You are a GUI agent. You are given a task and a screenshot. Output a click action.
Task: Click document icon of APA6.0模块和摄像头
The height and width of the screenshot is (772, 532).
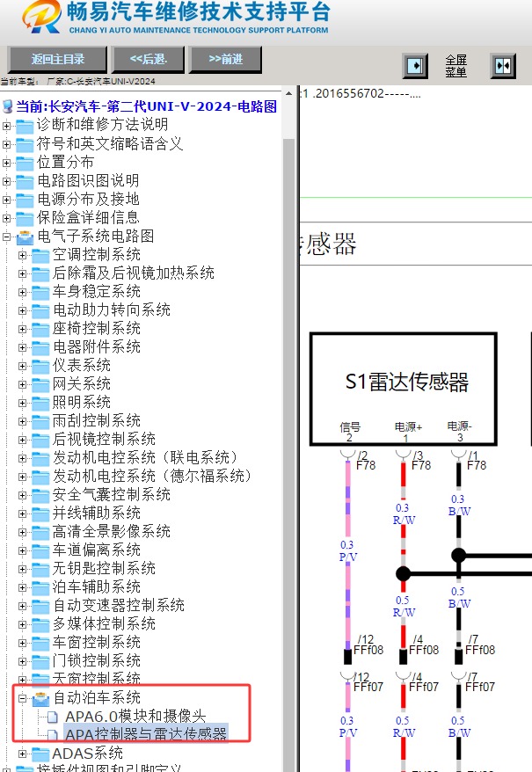coord(53,717)
